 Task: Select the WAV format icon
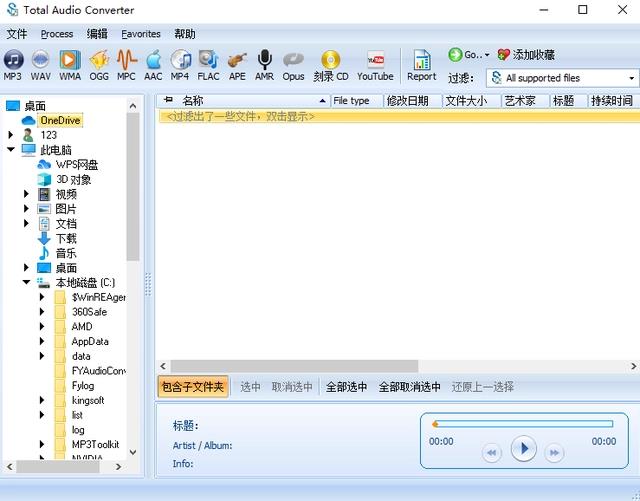click(x=41, y=65)
